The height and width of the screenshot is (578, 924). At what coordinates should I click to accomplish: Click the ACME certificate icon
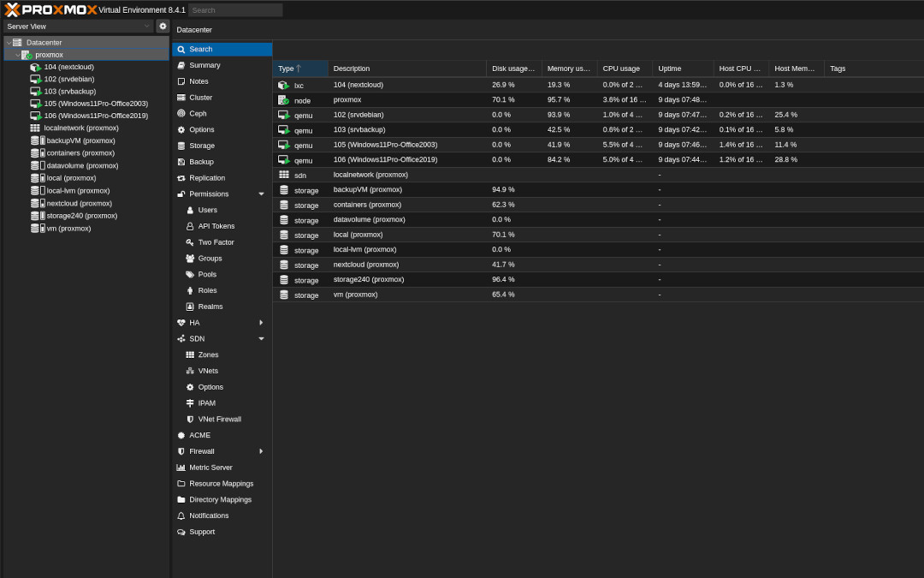coord(181,435)
